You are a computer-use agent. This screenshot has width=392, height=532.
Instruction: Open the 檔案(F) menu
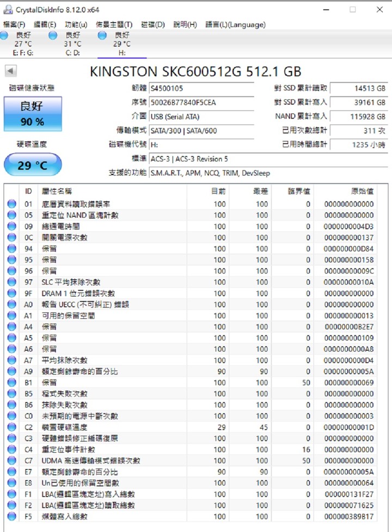(x=14, y=25)
